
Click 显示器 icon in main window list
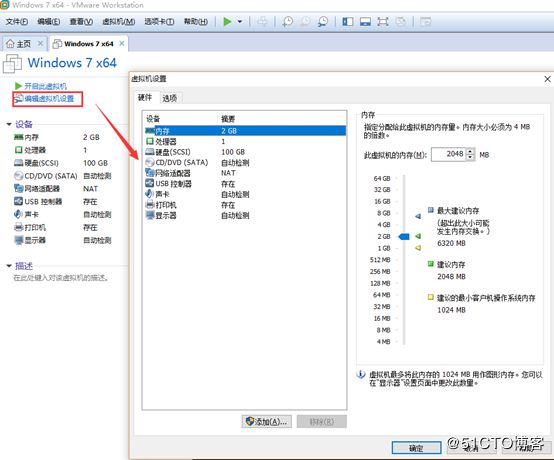19,240
